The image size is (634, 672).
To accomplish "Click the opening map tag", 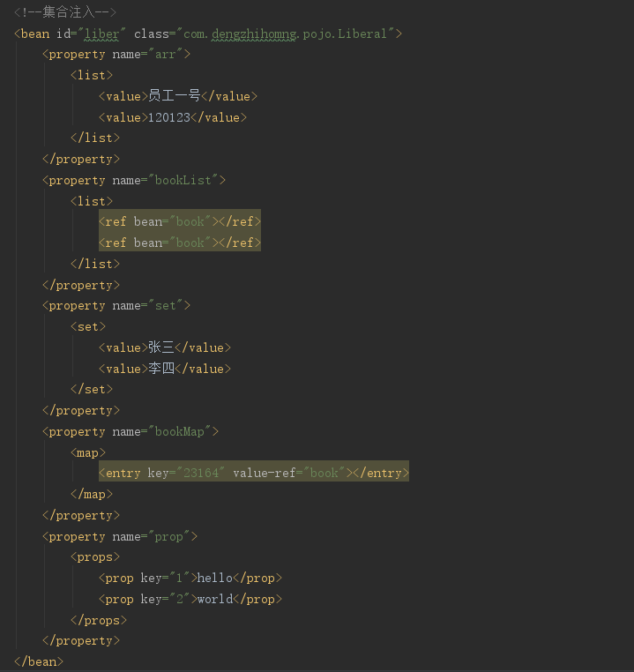I will pos(88,453).
